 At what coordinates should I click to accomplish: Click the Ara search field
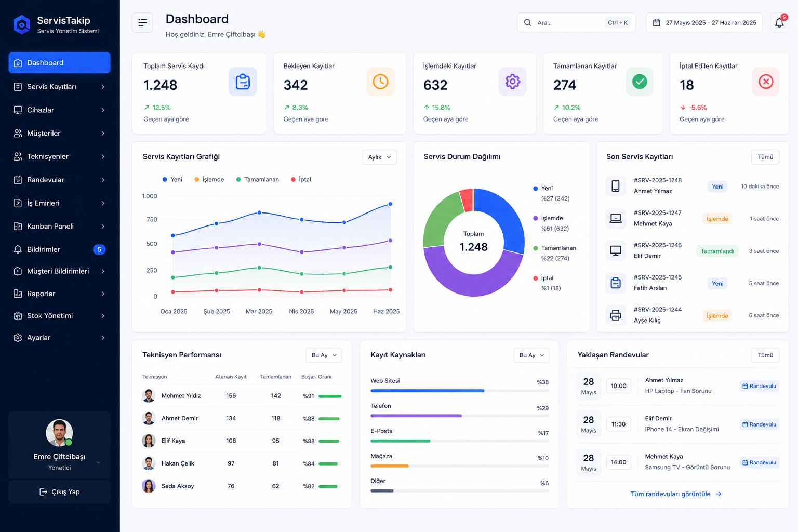point(576,22)
